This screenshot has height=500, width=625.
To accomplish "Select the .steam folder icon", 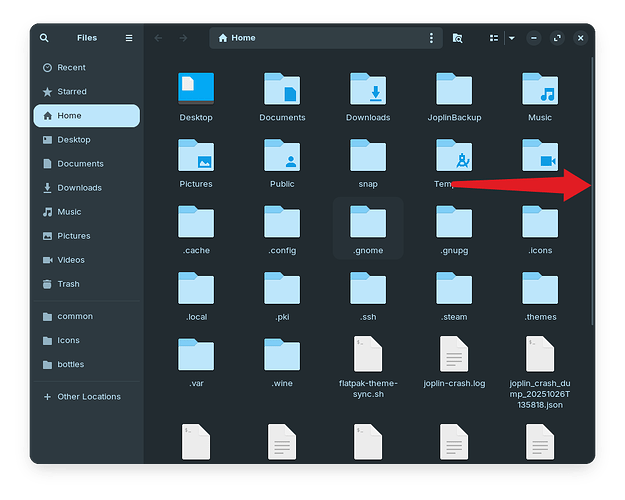I will point(454,290).
